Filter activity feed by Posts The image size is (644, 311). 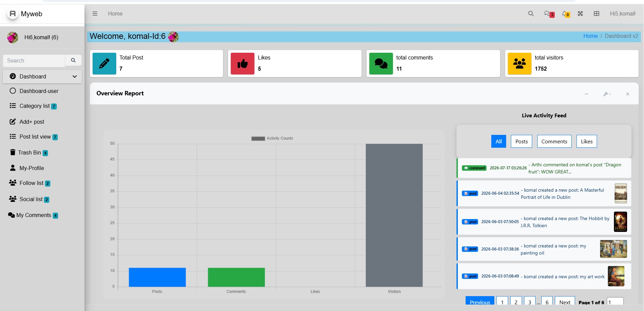pos(522,141)
